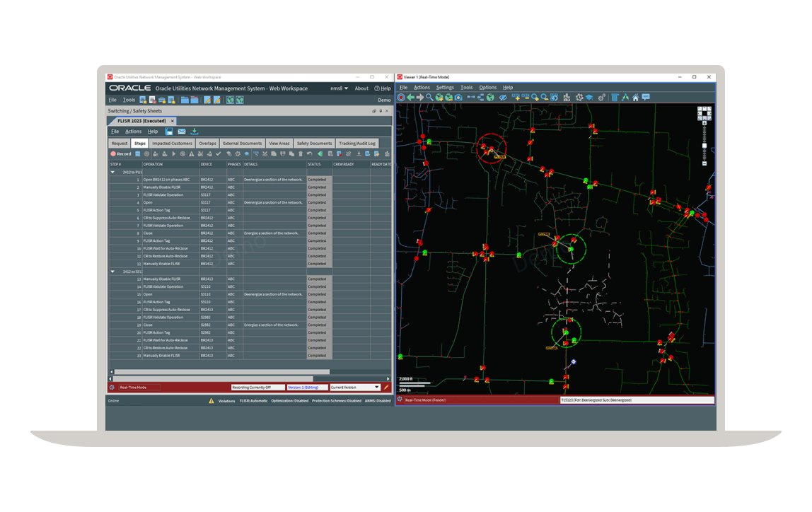The width and height of the screenshot is (812, 512).
Task: Click the Record button in steps toolbar
Action: (121, 153)
